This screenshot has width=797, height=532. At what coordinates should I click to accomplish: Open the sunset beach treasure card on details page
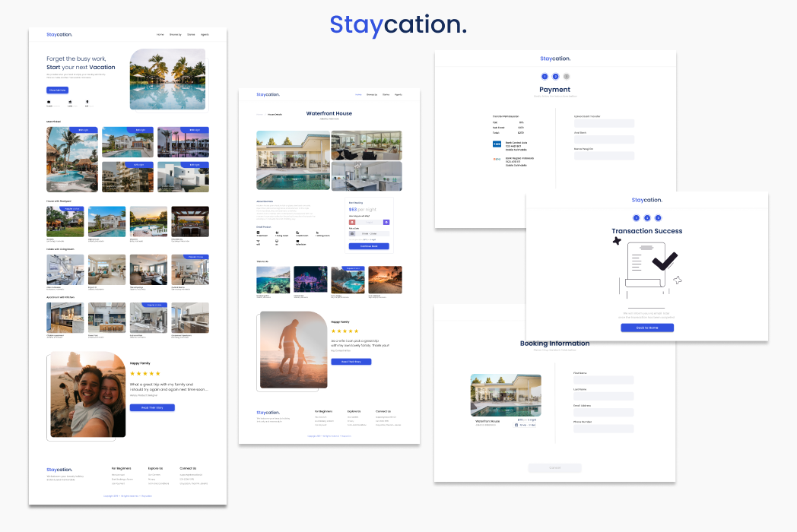pyautogui.click(x=386, y=280)
